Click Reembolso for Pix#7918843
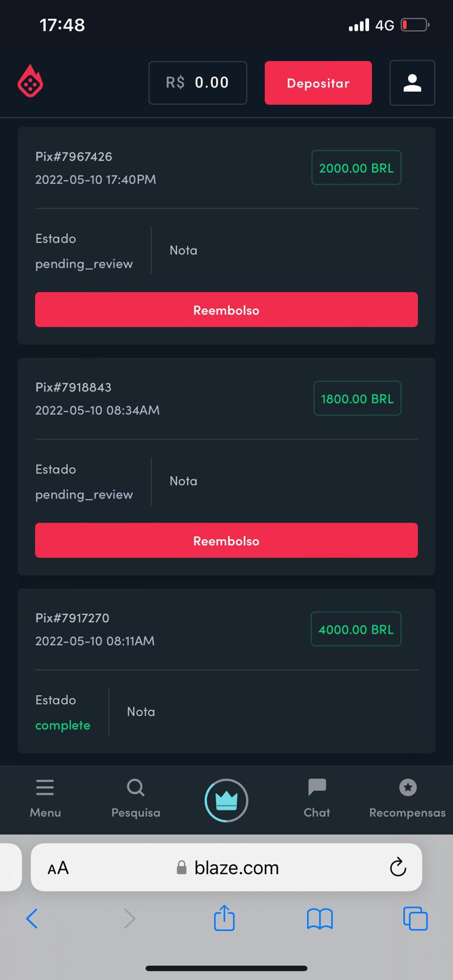 (226, 541)
